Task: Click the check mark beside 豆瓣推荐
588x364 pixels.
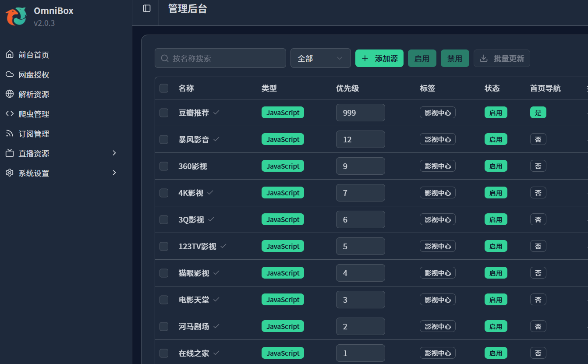Action: [x=216, y=113]
